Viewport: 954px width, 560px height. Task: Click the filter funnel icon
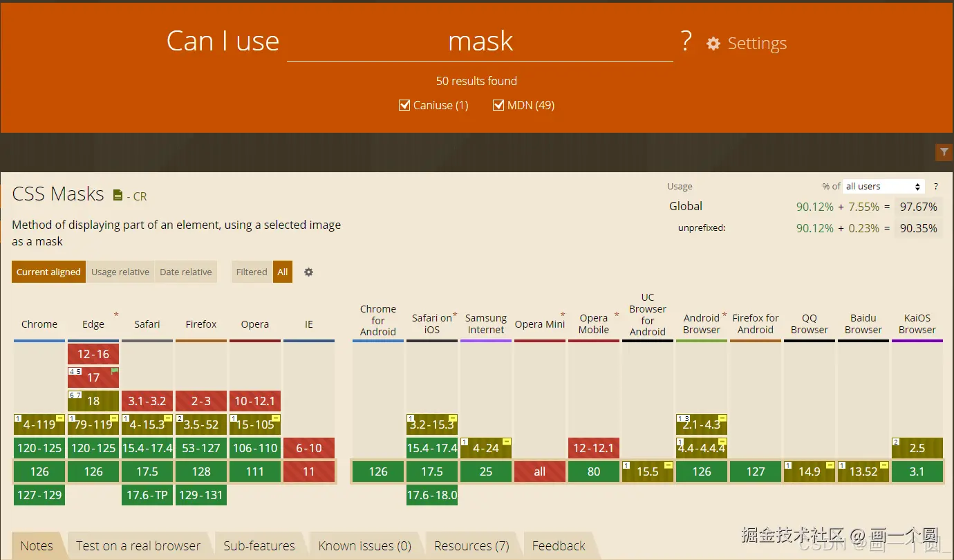coord(944,152)
